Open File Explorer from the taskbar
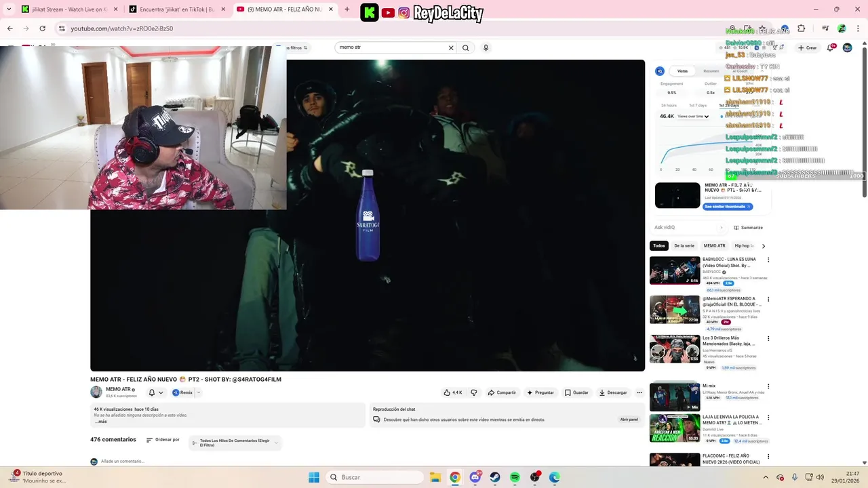 [x=435, y=477]
